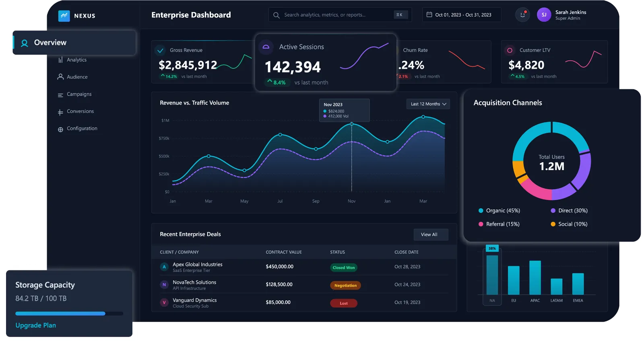The height and width of the screenshot is (343, 644).
Task: Click the Apex Global Industries row name
Action: click(198, 265)
